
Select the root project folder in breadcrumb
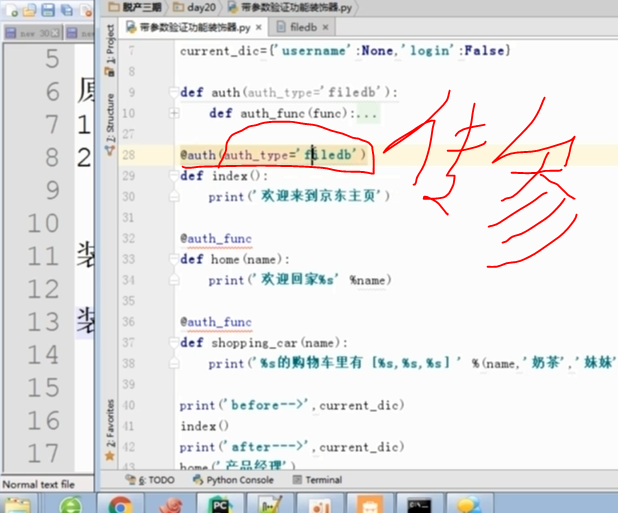136,7
